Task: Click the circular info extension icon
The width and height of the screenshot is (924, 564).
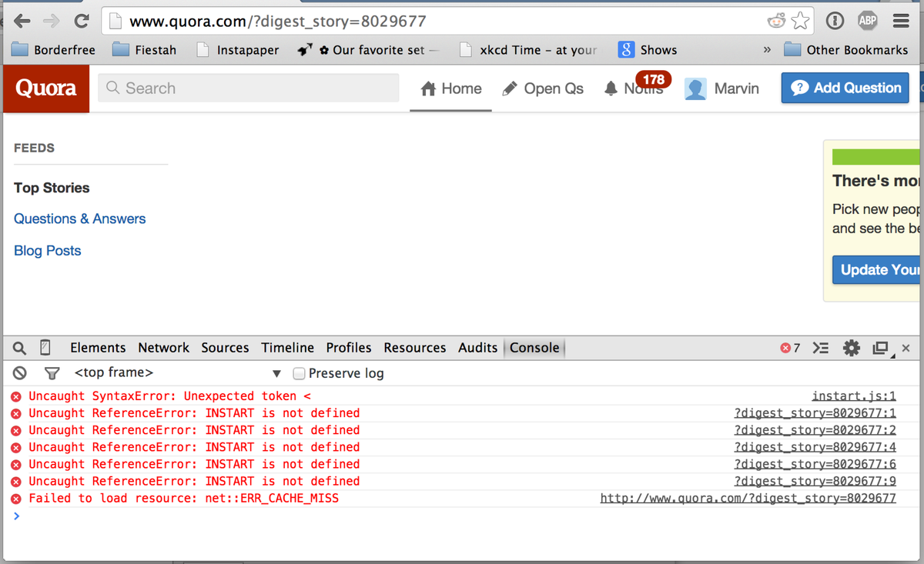Action: (x=835, y=21)
